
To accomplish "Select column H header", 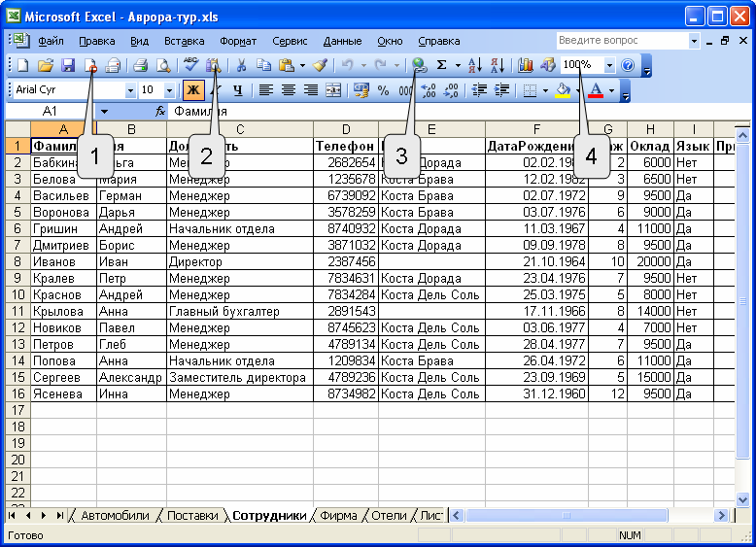I will 650,129.
